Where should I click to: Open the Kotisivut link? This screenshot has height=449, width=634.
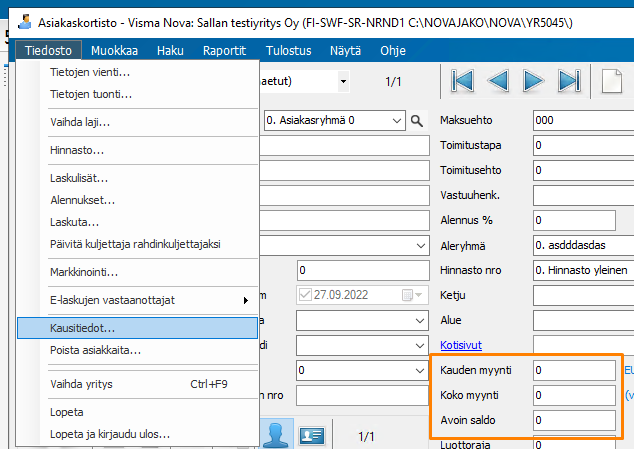tap(461, 345)
